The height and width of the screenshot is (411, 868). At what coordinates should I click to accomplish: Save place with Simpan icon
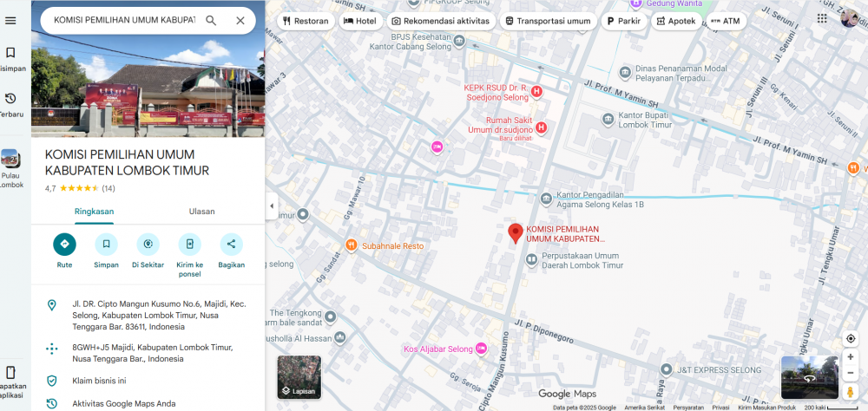click(x=106, y=245)
